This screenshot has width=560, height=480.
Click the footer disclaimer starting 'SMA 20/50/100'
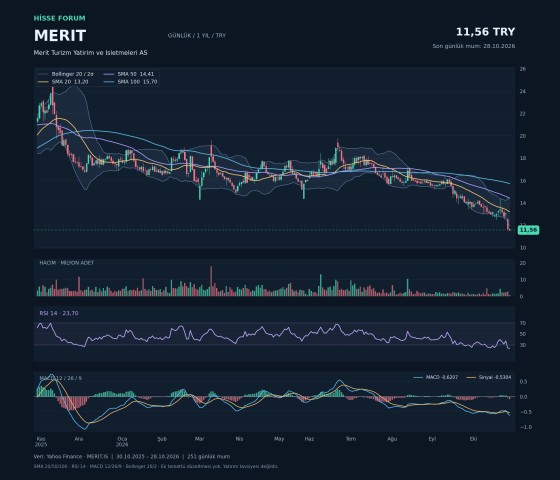(x=156, y=466)
